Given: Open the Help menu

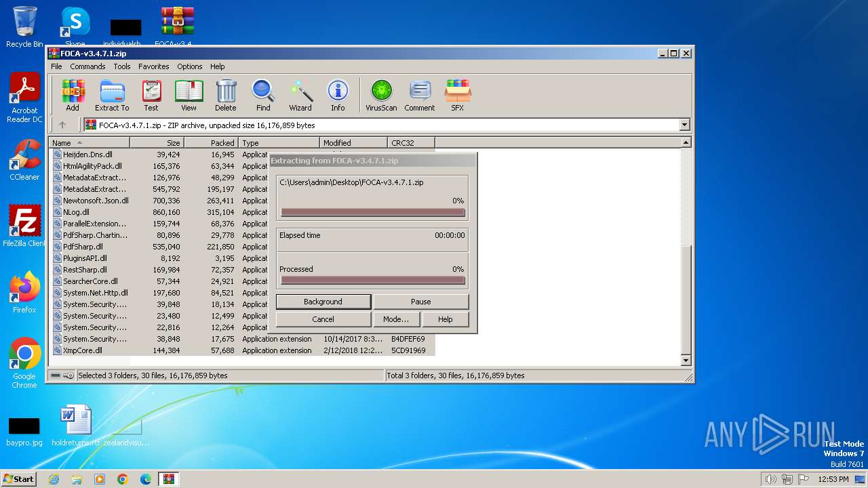Looking at the screenshot, I should click(x=217, y=66).
